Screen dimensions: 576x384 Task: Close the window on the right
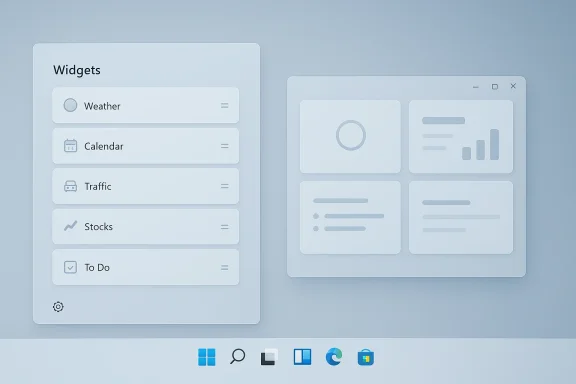click(x=513, y=86)
